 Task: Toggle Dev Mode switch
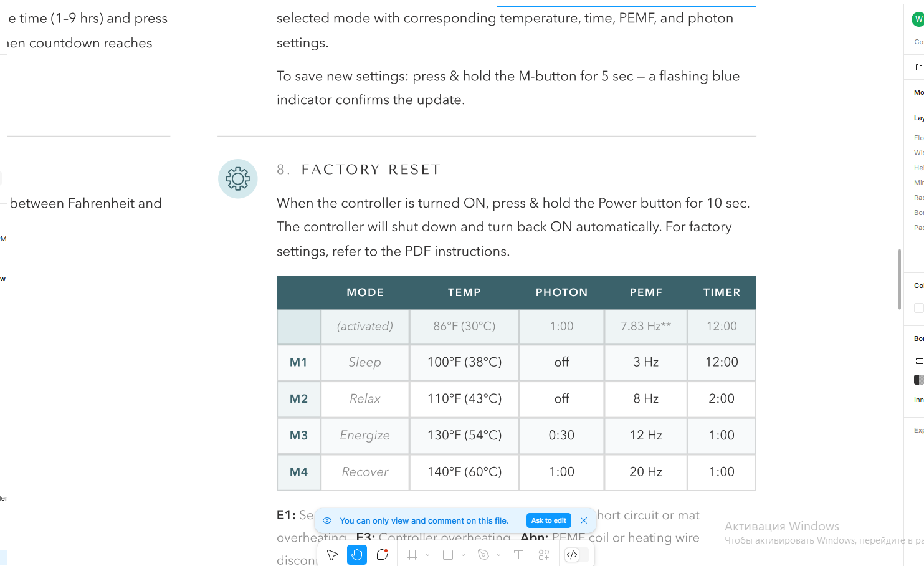577,555
